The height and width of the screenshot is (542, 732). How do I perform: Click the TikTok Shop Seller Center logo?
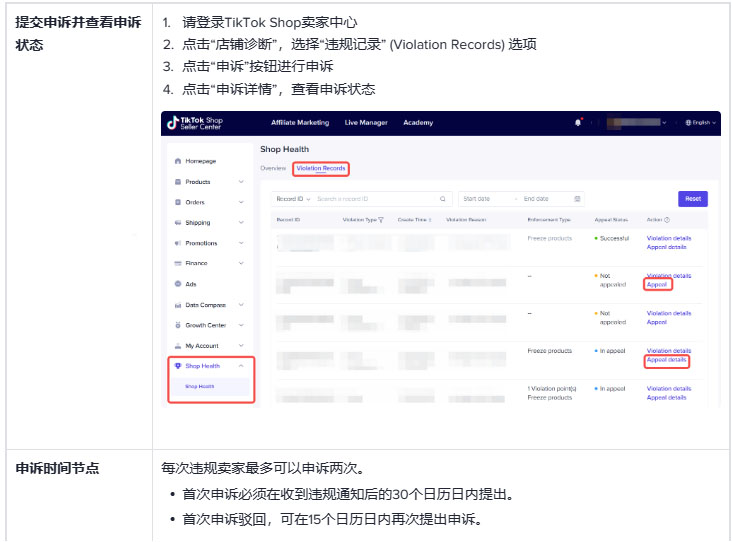point(195,123)
